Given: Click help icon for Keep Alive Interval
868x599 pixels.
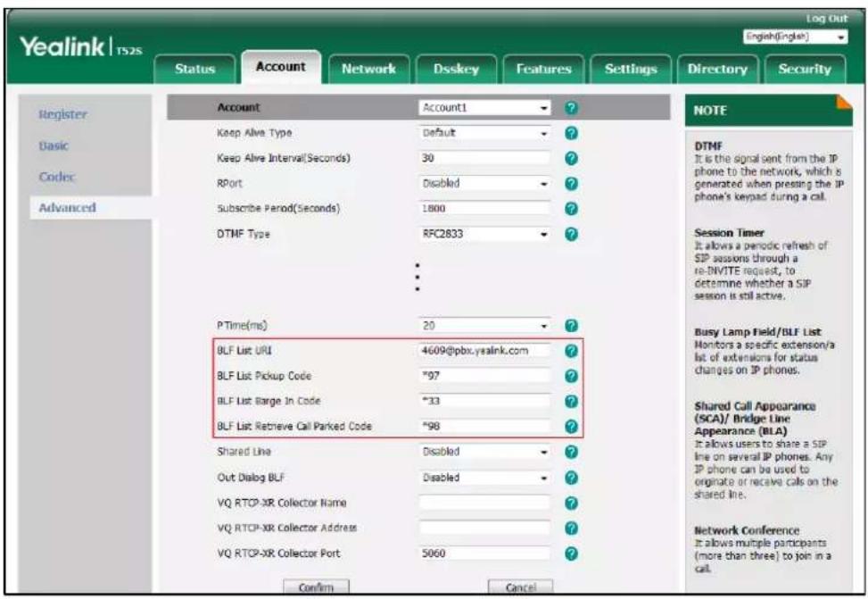Looking at the screenshot, I should 571,159.
